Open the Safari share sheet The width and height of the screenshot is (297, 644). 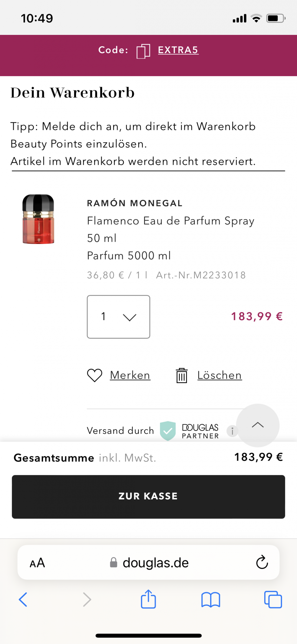point(148,599)
